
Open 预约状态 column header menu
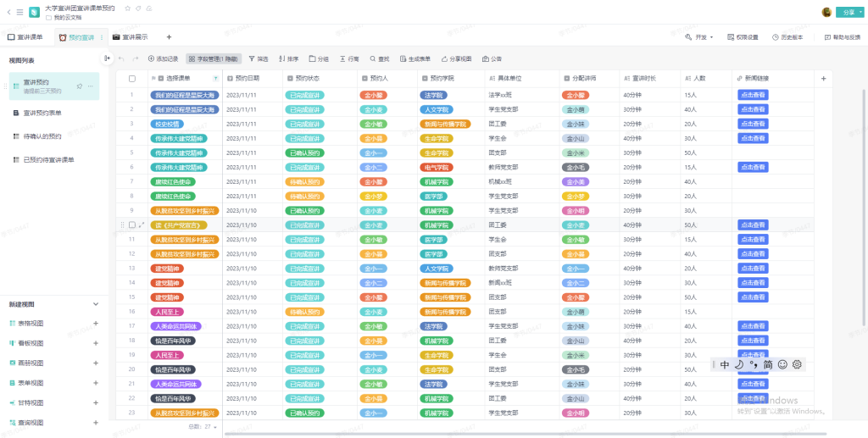pyautogui.click(x=320, y=79)
